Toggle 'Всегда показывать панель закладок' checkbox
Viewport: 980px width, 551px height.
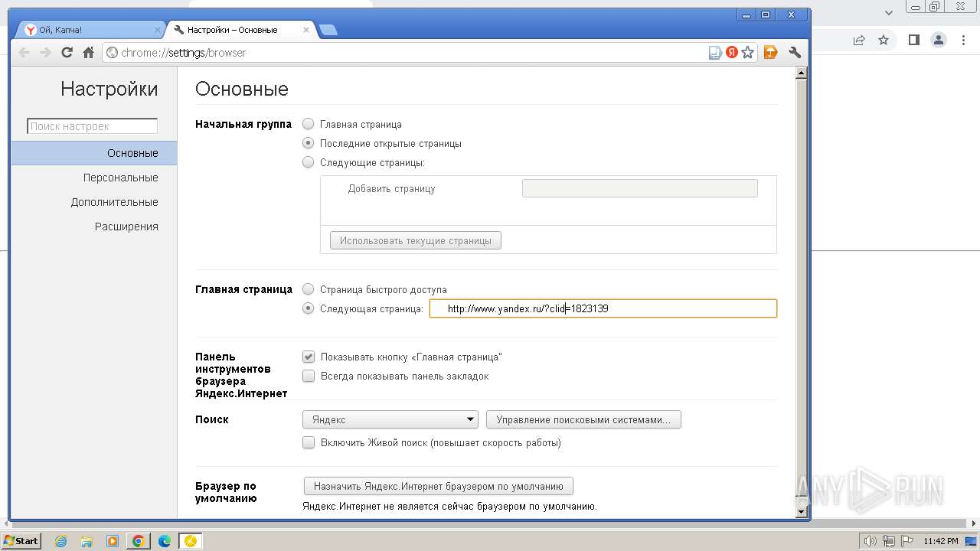click(x=309, y=376)
